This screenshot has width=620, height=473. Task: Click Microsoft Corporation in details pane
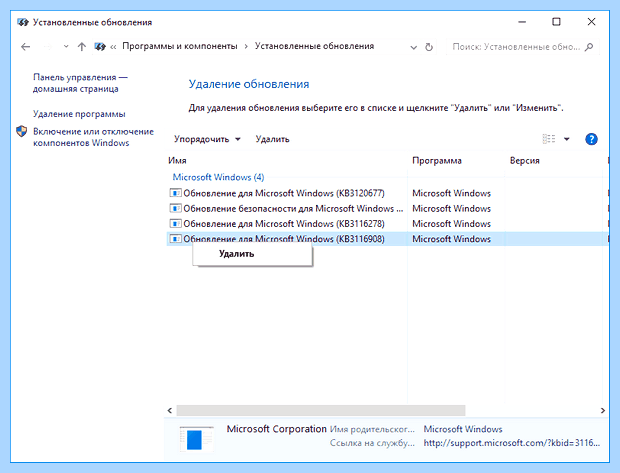[276, 429]
